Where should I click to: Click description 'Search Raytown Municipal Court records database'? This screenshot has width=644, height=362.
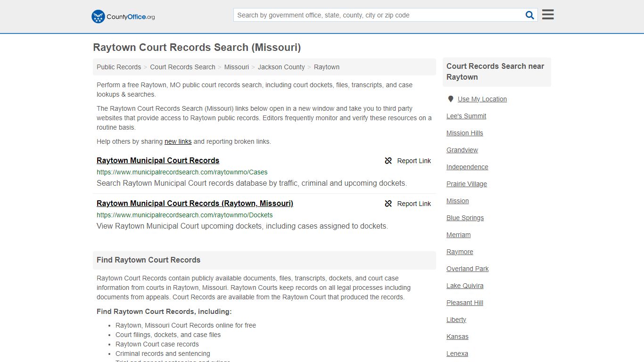click(252, 183)
